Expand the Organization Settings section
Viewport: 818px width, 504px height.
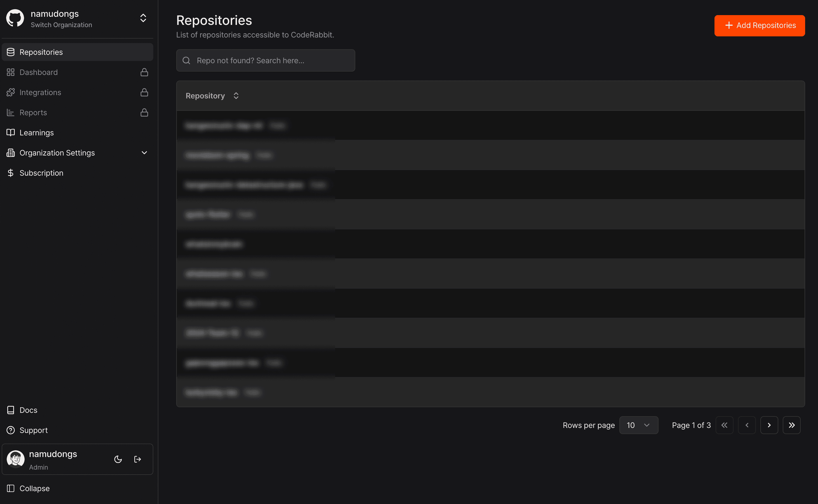click(x=144, y=153)
